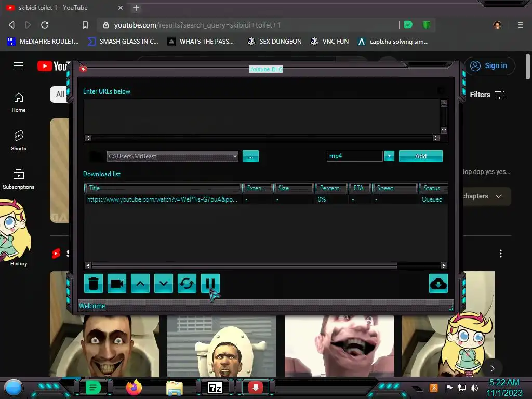Open 7-Zip from the taskbar

tap(215, 388)
